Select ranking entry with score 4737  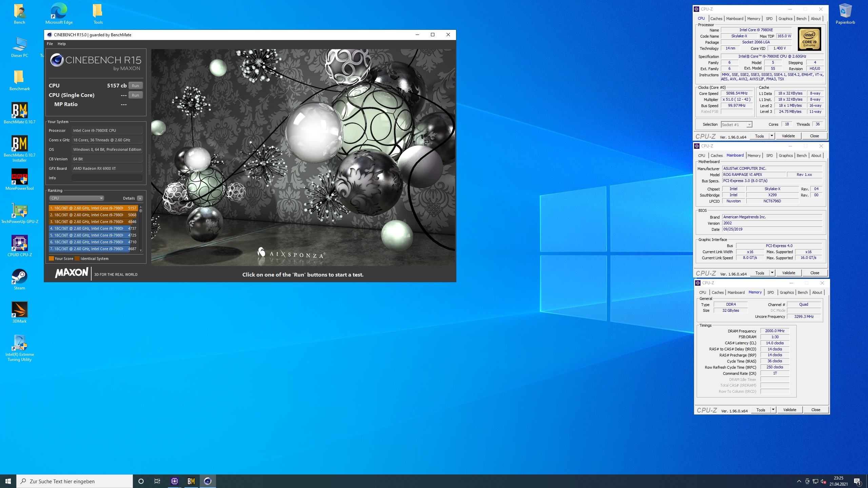click(93, 228)
